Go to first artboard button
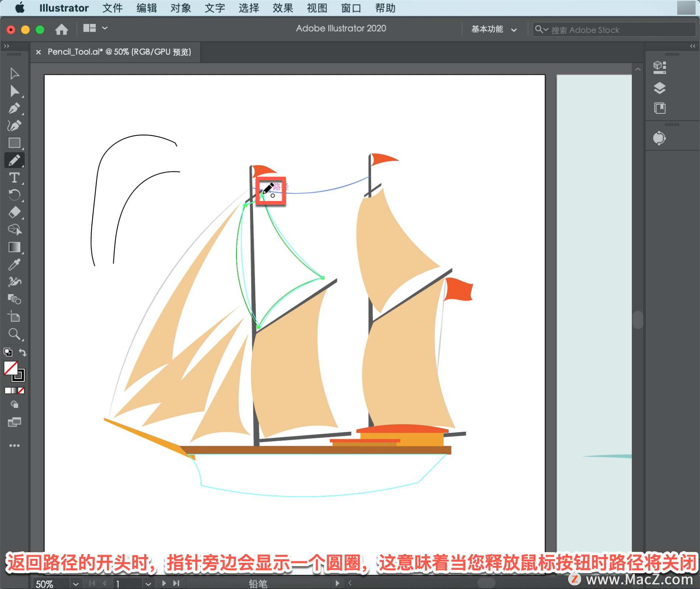 point(92,583)
